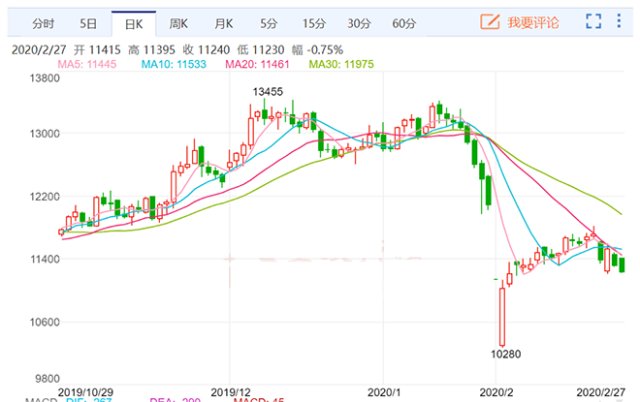
Task: Switch to the 30分 interval tab
Action: [359, 24]
